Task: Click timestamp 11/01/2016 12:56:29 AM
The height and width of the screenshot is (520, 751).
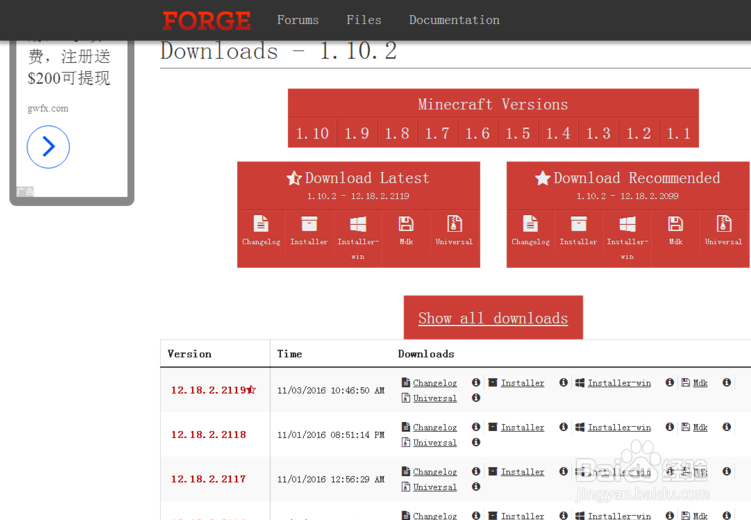Action: coord(331,480)
